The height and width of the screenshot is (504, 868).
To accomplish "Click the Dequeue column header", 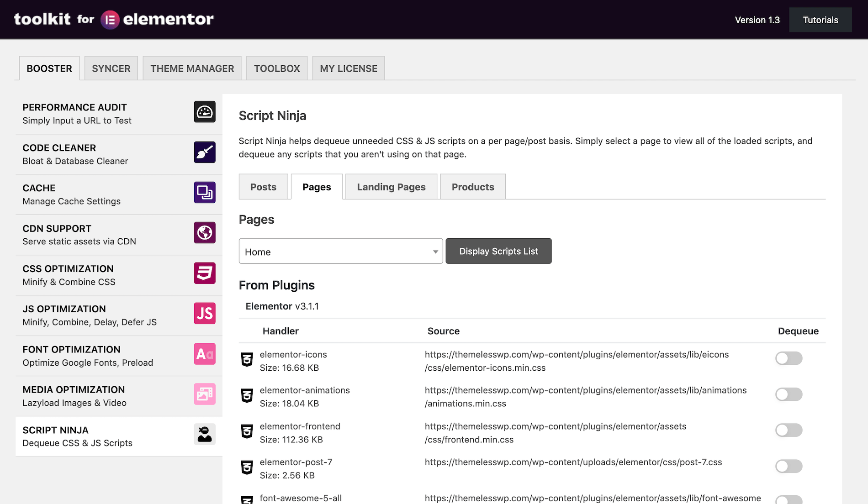I will [x=798, y=331].
